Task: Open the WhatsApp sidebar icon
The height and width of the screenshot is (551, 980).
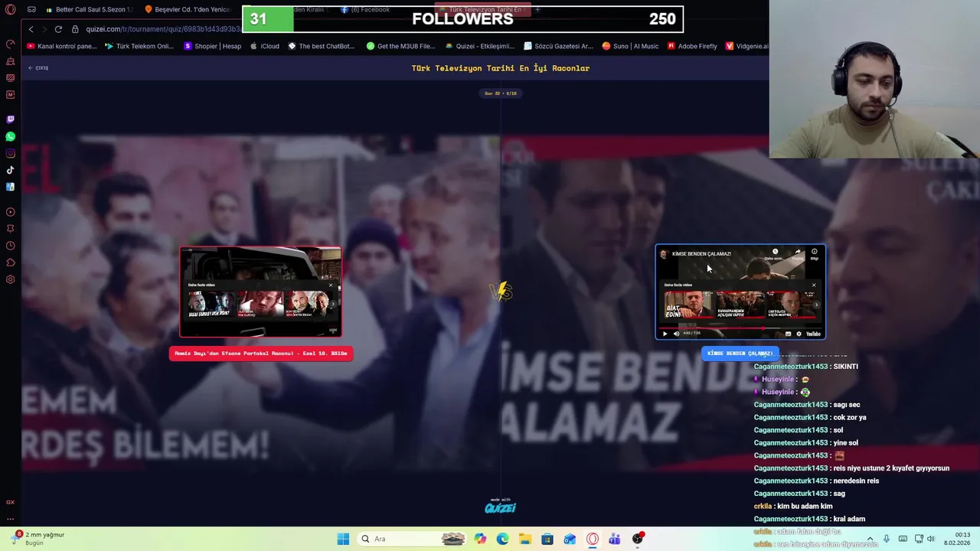Action: (10, 136)
